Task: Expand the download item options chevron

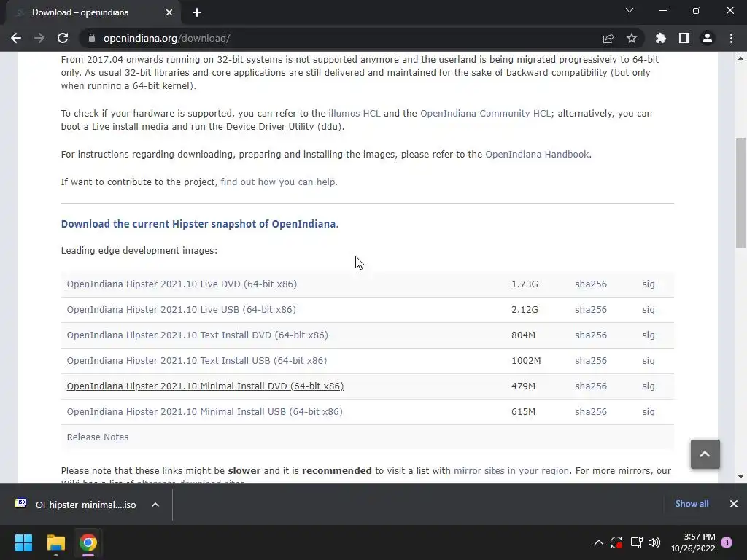Action: pyautogui.click(x=155, y=505)
